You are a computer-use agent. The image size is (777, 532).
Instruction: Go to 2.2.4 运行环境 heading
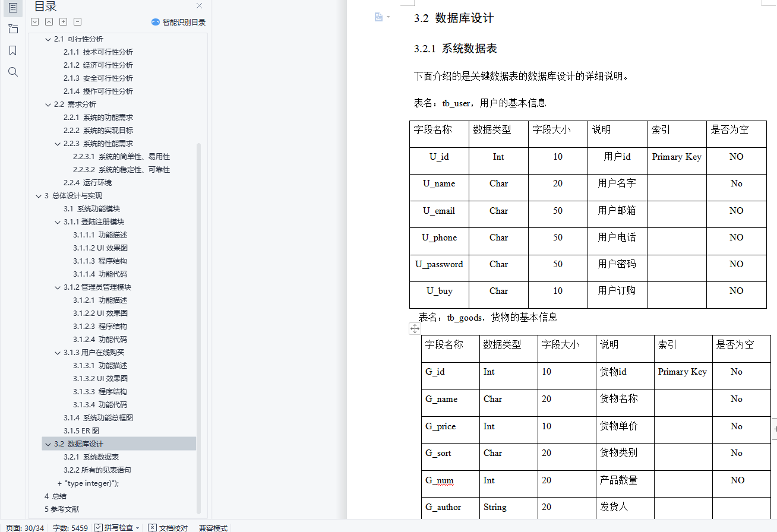click(87, 183)
